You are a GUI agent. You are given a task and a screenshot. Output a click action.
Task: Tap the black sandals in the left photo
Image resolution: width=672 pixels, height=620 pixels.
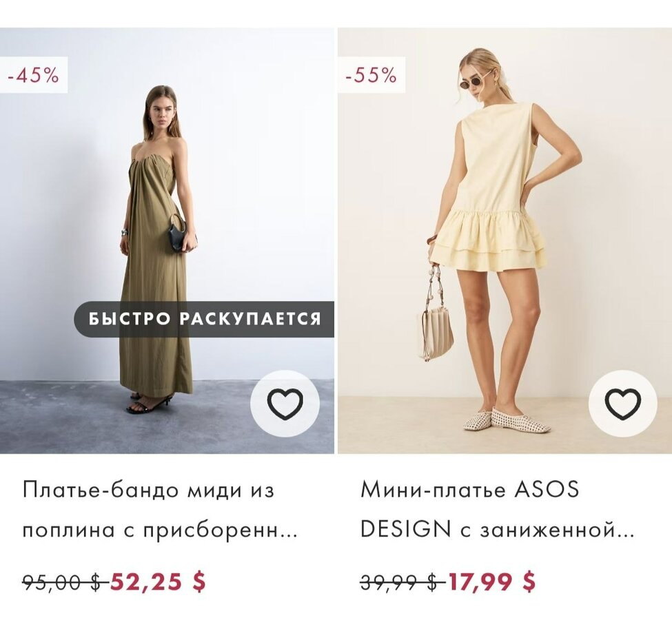click(148, 404)
